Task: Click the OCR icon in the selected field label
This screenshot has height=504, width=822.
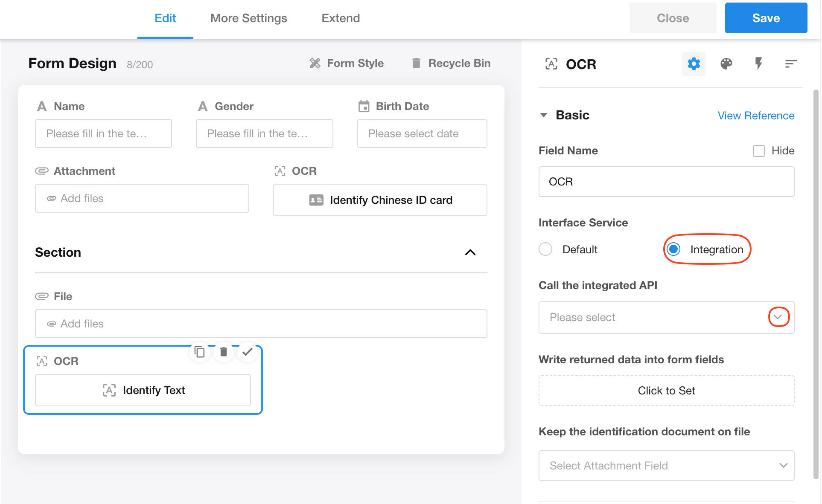Action: coord(41,361)
